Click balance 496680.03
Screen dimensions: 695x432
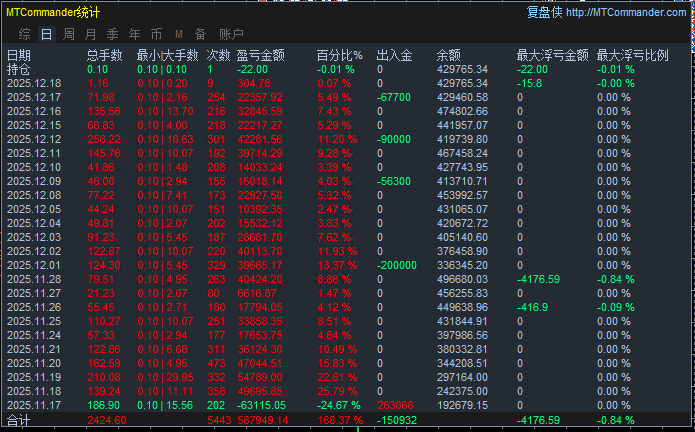click(462, 280)
